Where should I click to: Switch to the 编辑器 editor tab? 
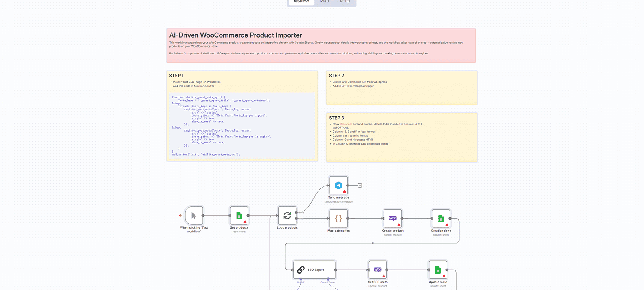301,2
